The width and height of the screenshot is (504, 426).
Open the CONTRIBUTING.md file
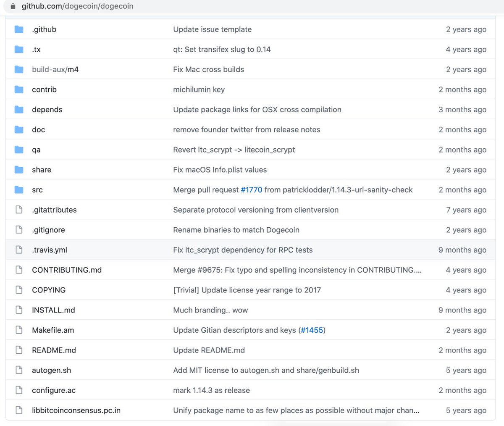click(67, 270)
